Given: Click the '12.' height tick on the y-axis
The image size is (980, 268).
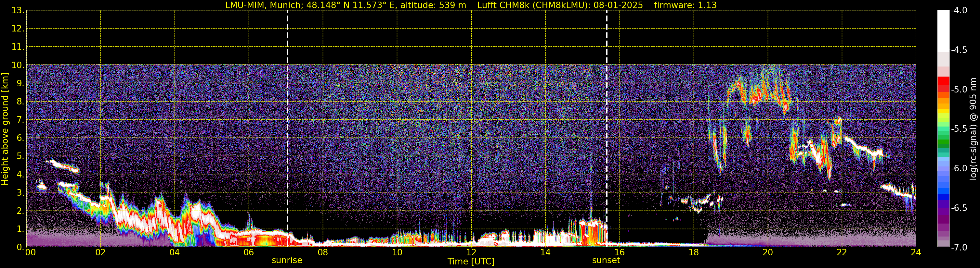Looking at the screenshot, I should coord(18,29).
